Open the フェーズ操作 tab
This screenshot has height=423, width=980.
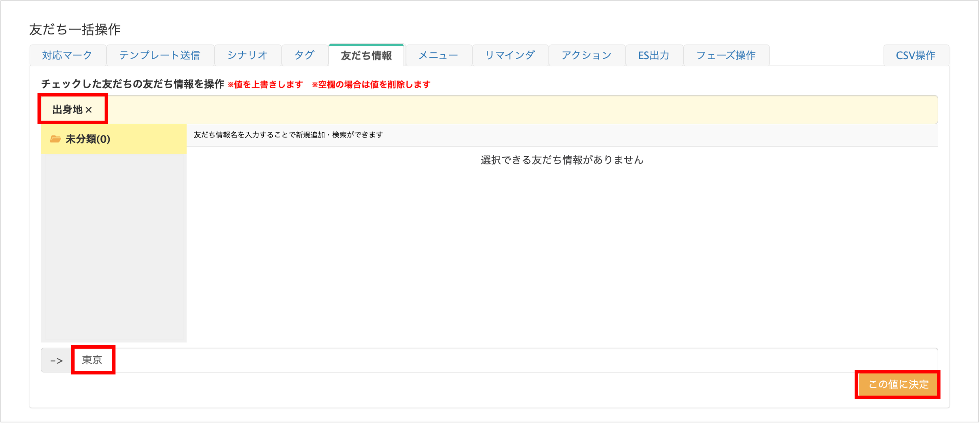[726, 55]
